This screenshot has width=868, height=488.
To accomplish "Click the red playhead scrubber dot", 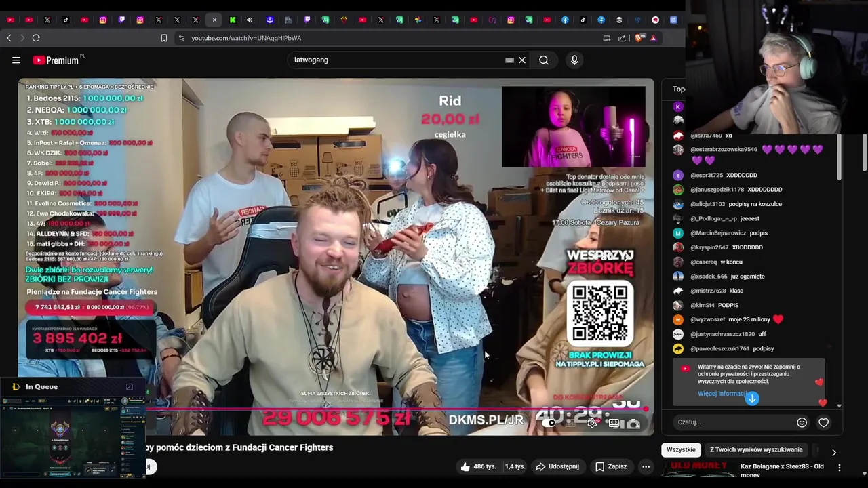I will (x=646, y=409).
